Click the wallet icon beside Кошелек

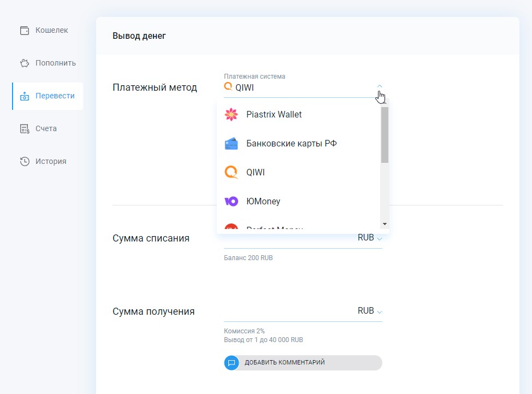pyautogui.click(x=25, y=31)
